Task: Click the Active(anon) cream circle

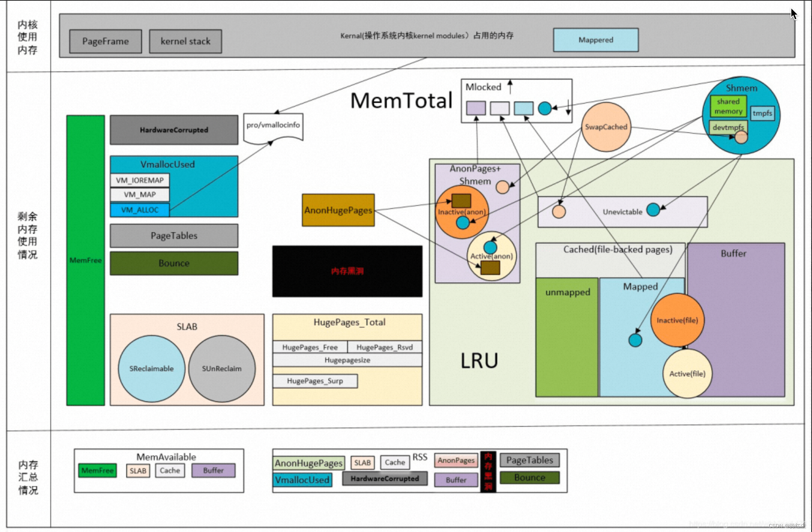Action: [492, 256]
